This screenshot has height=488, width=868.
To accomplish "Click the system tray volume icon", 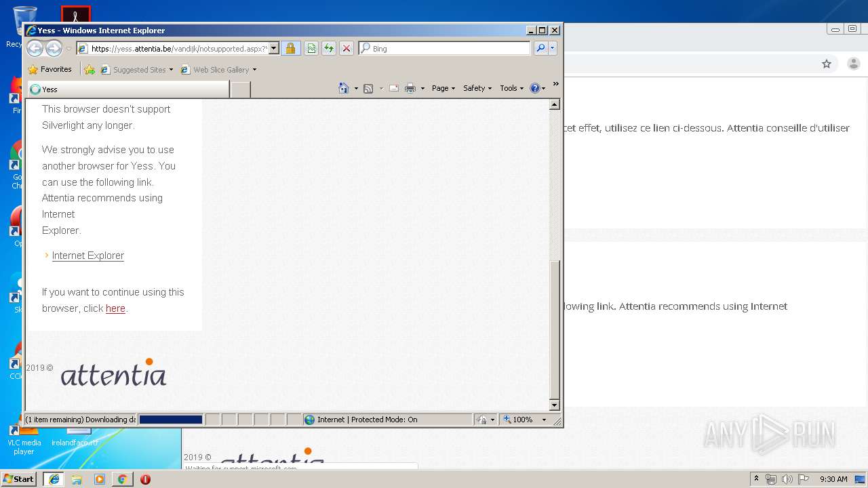I will (x=787, y=479).
